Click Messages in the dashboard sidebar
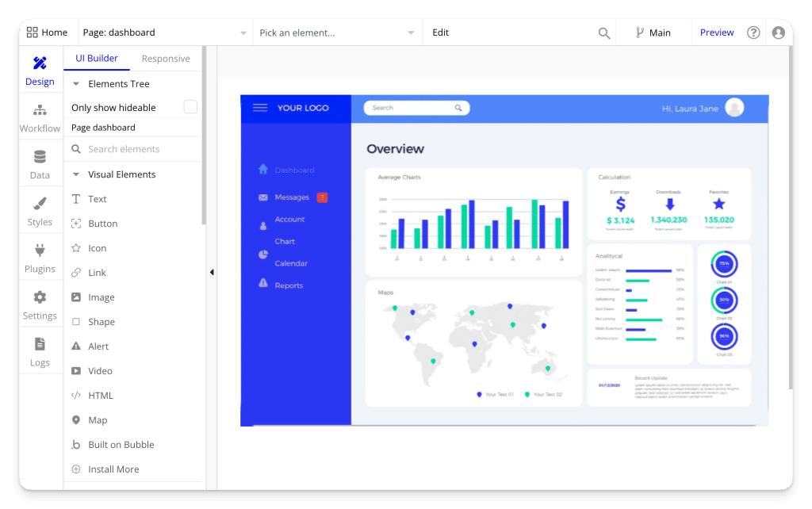 292,197
